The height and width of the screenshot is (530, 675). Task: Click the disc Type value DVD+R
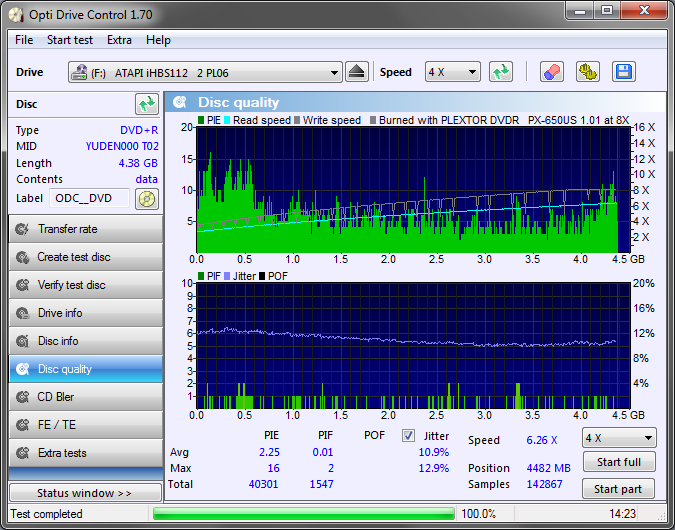[139, 130]
